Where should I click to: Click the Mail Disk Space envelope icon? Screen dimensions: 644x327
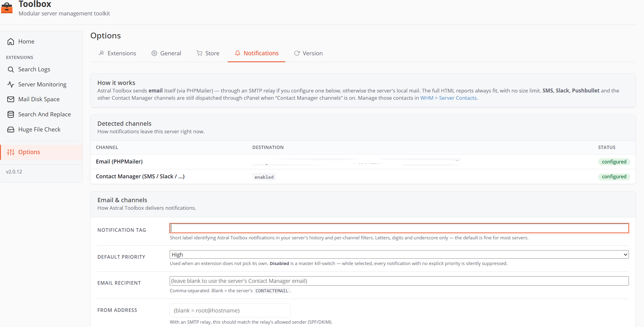pos(11,99)
